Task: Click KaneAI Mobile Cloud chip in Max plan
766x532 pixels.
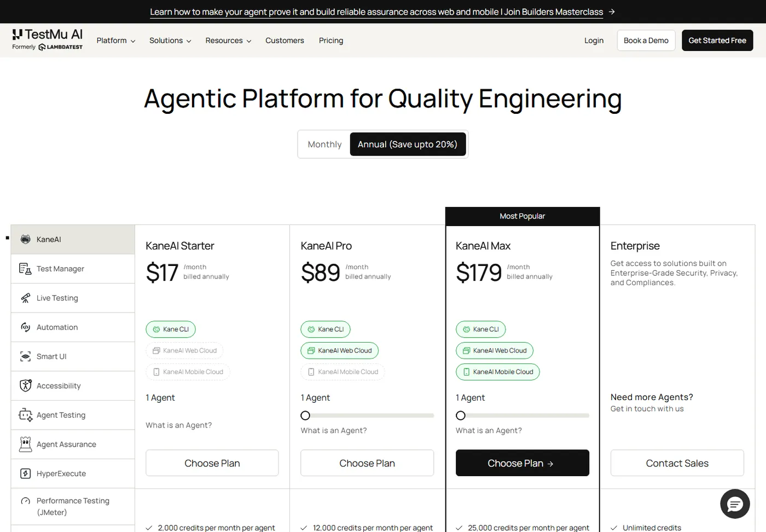Action: tap(498, 372)
